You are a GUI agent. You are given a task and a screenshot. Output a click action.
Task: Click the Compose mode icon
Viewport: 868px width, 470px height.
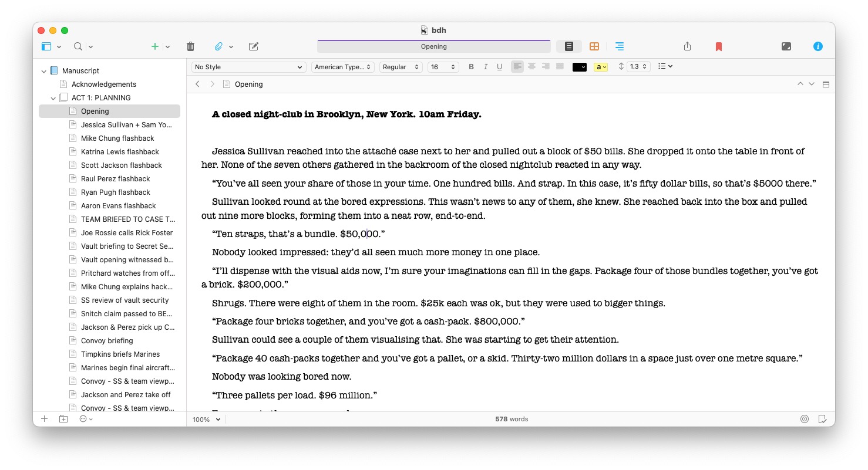pyautogui.click(x=786, y=46)
